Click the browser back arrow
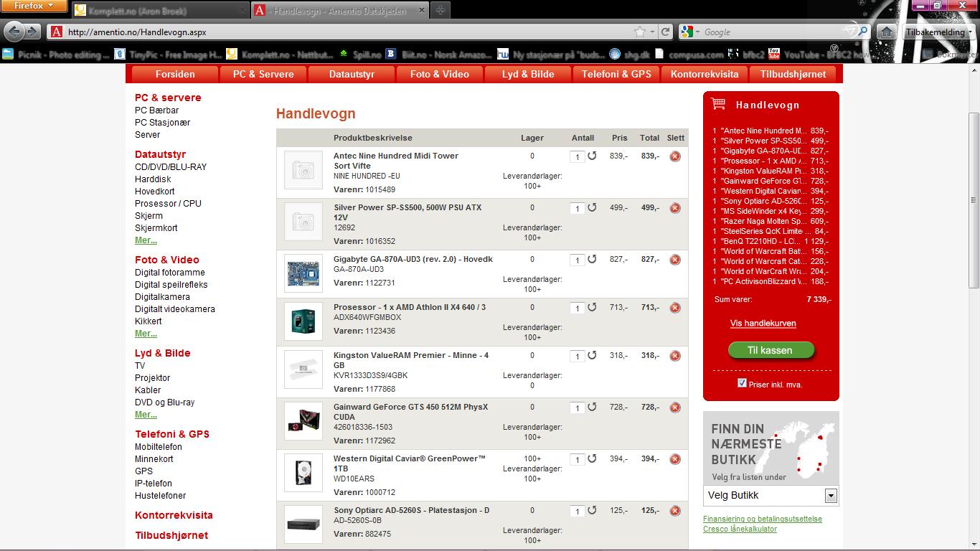Viewport: 980px width, 551px height. tap(15, 32)
